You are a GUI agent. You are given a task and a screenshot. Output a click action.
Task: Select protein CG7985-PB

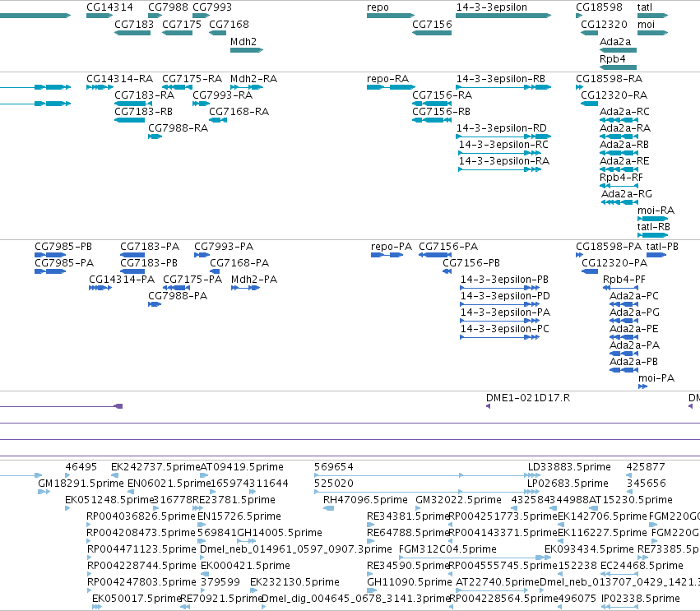click(63, 247)
